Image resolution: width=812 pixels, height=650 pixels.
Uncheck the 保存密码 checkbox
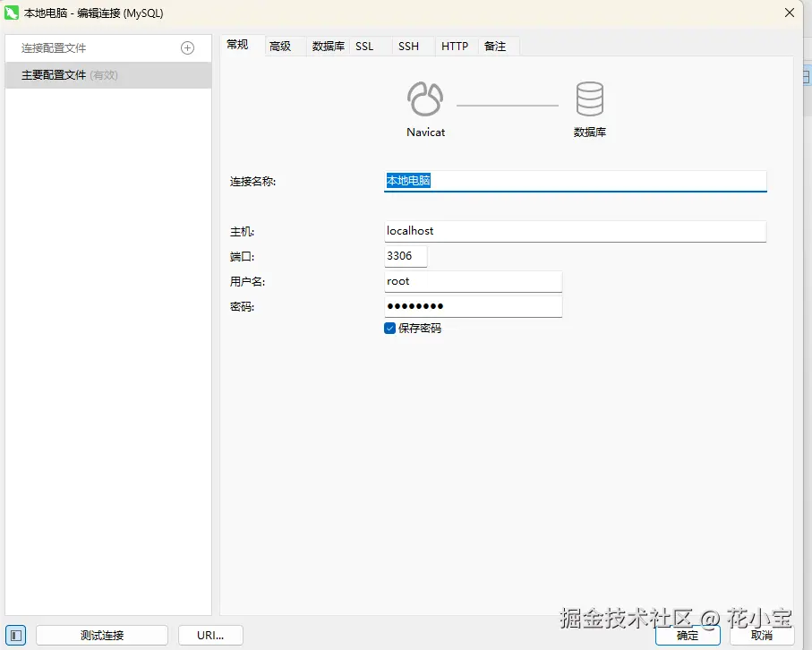coord(390,329)
